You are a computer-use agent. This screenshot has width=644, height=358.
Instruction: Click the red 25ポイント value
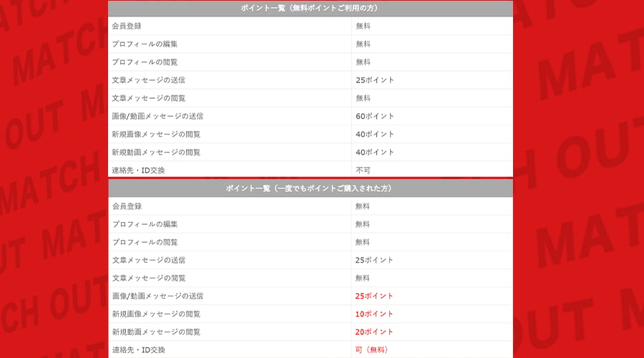tap(374, 296)
